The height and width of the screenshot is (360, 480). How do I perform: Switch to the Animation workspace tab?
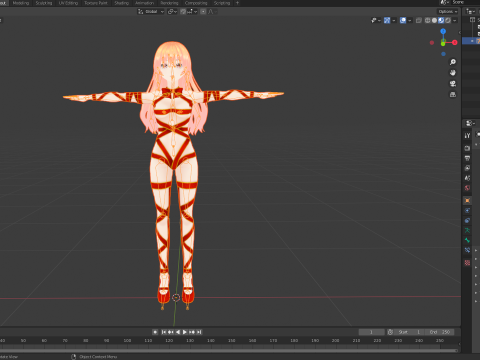pos(144,3)
